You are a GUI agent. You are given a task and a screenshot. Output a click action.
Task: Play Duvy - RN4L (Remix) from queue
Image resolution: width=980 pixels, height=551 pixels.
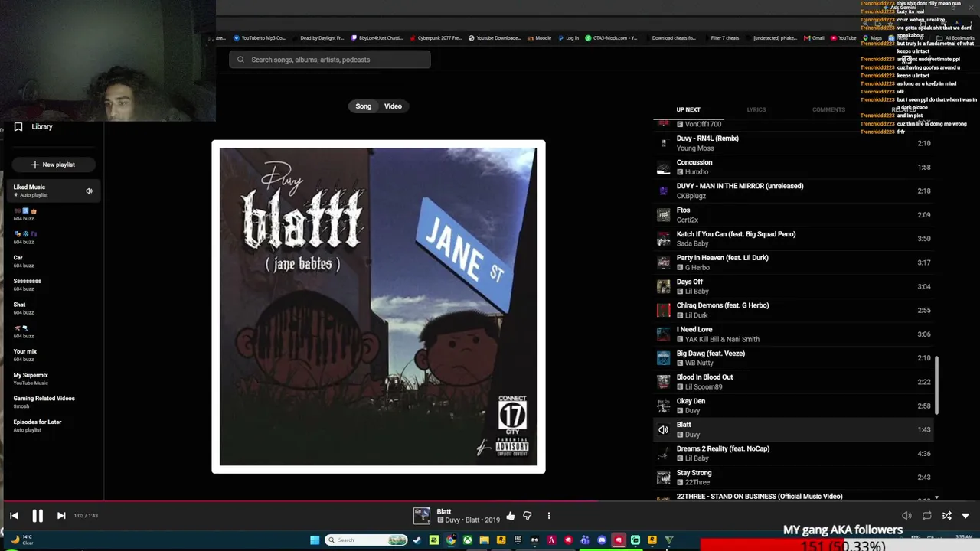point(793,143)
